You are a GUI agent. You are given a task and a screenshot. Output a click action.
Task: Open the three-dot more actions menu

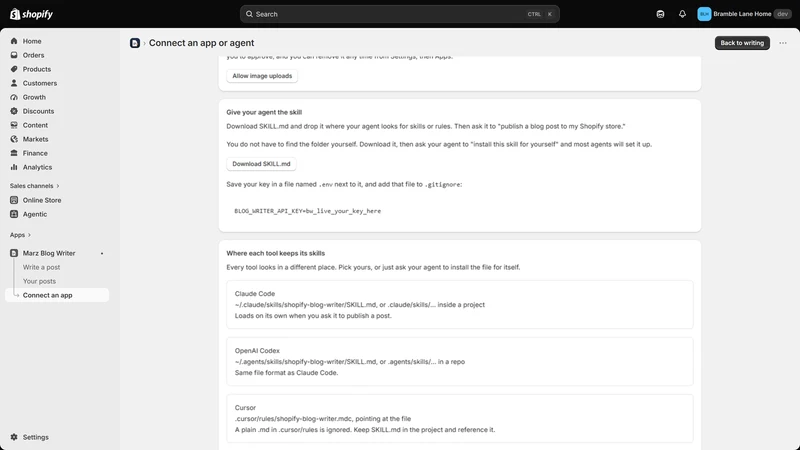pos(783,43)
